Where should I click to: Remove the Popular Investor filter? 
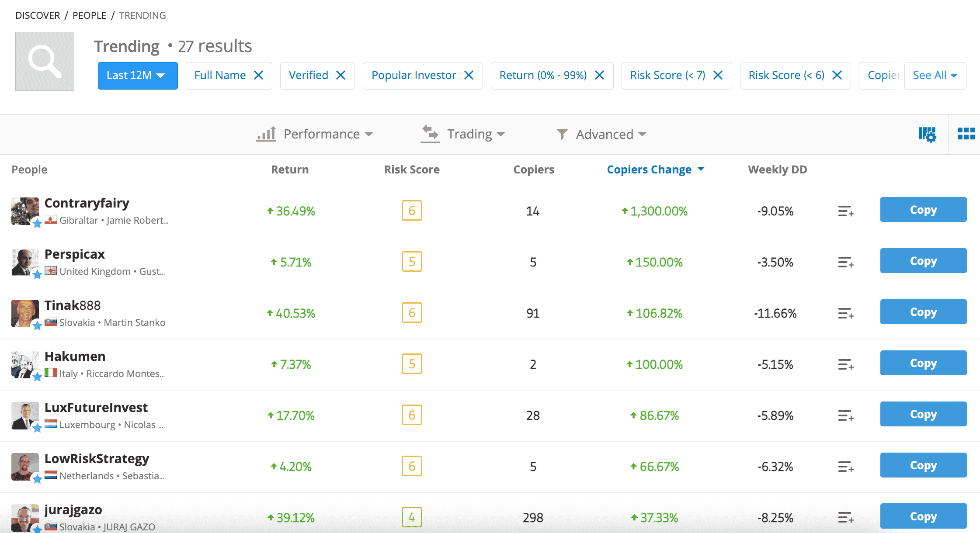(471, 74)
